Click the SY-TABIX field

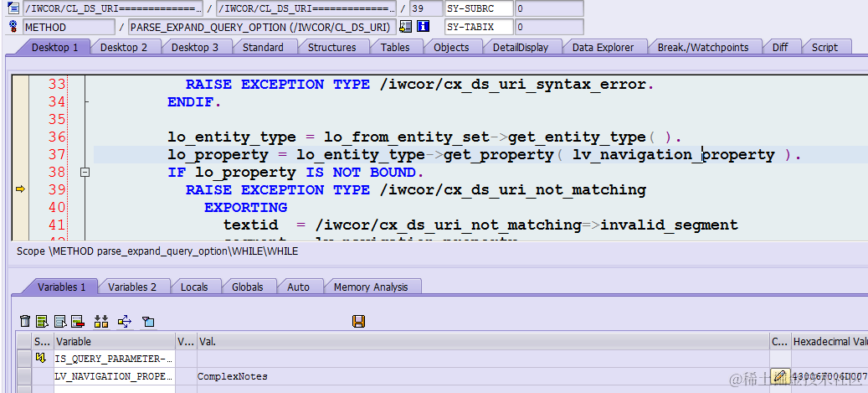point(478,27)
